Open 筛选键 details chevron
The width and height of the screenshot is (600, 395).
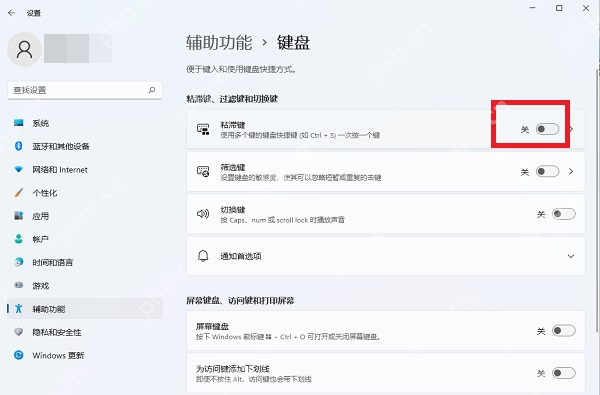571,171
